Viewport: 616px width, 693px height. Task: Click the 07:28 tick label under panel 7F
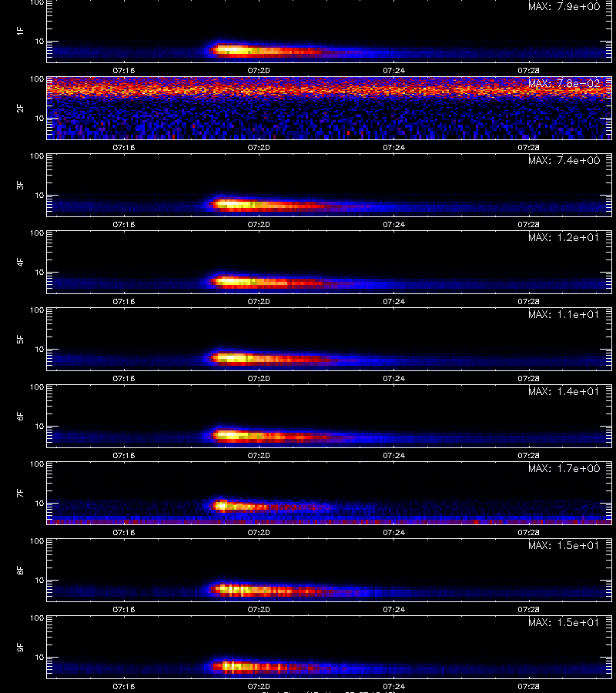[528, 532]
